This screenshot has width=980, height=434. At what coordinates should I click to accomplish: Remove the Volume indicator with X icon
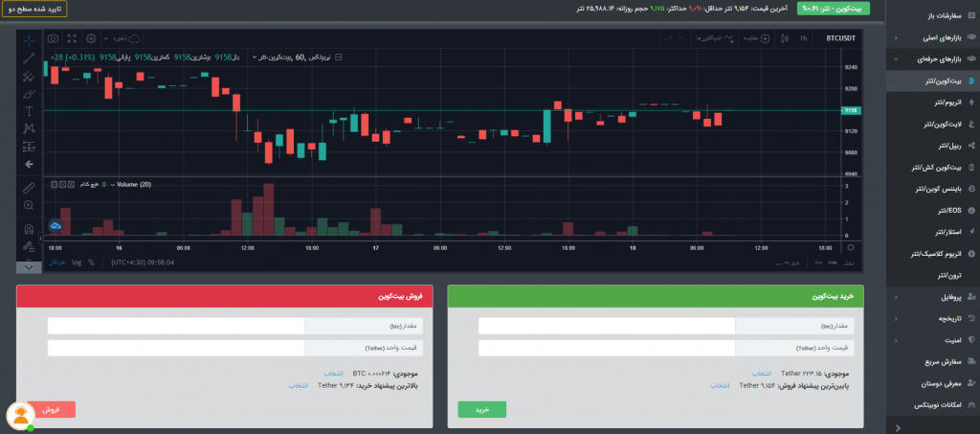click(x=55, y=185)
